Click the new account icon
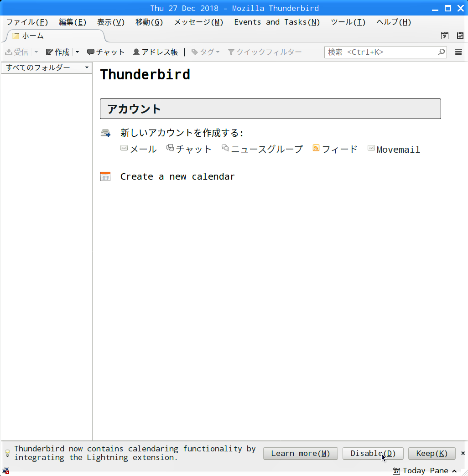The width and height of the screenshot is (468, 476). coord(105,133)
